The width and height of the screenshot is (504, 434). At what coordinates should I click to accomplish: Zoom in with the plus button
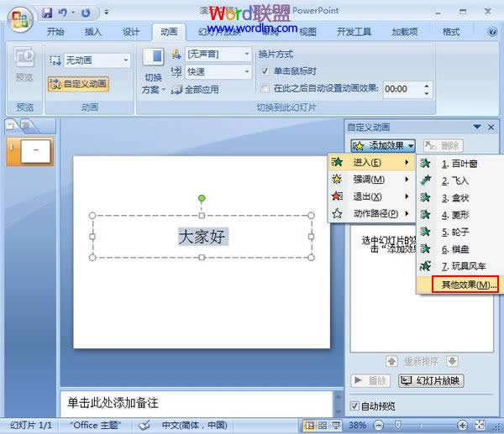pos(462,426)
